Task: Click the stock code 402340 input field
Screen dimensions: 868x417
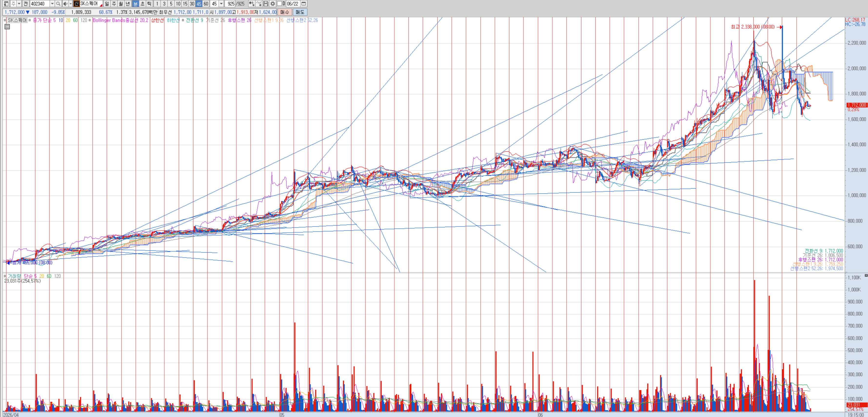Action: [x=40, y=4]
